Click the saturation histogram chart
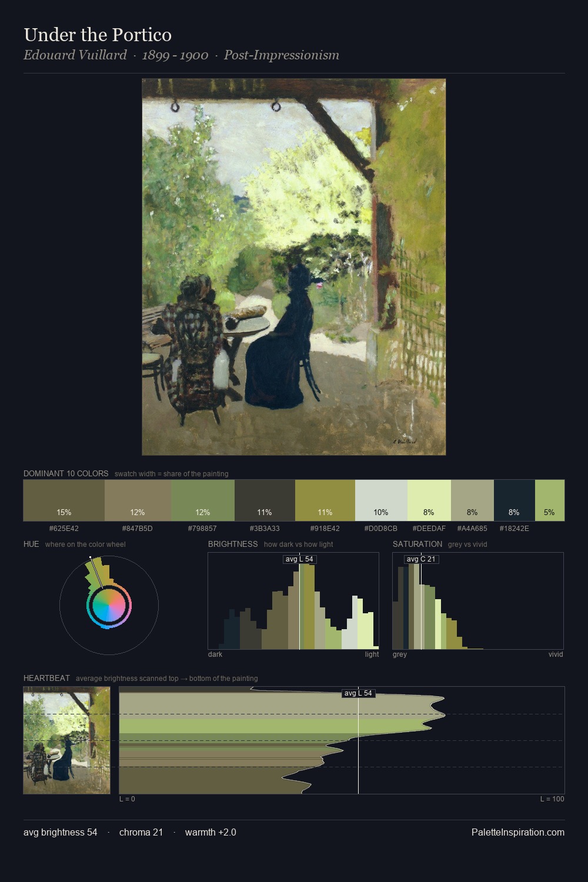Image resolution: width=588 pixels, height=882 pixels. pos(478,601)
